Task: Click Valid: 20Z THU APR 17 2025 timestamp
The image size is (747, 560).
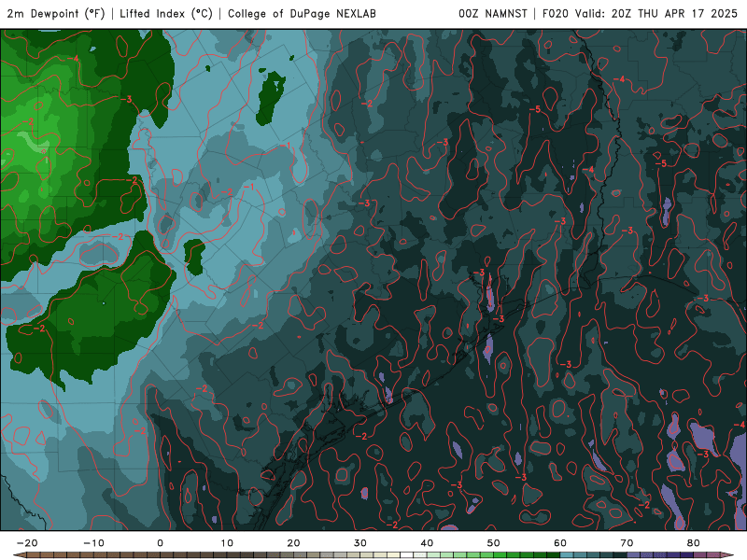Action: [656, 13]
